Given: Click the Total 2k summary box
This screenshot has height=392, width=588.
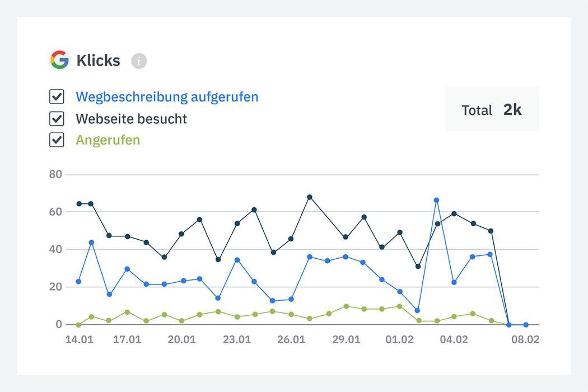Looking at the screenshot, I should coord(492,110).
